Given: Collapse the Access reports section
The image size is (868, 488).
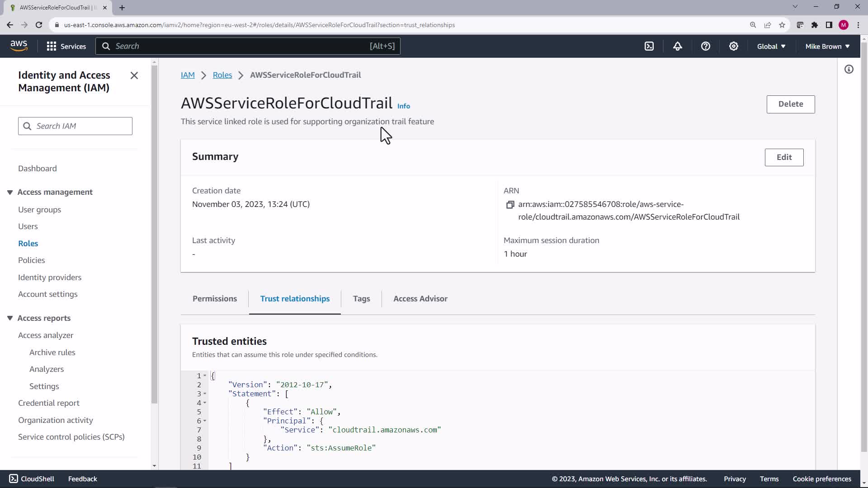Looking at the screenshot, I should point(10,318).
